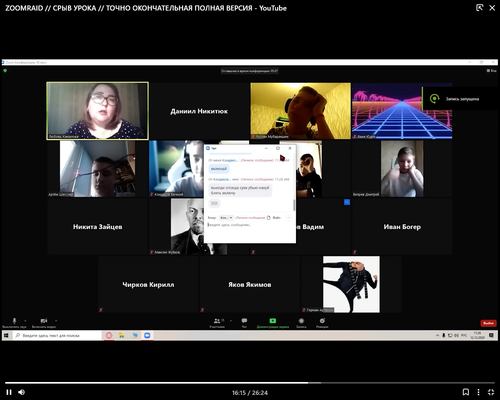Viewport: 500px width, 400px height.
Task: Click the green encryption shield icon
Action: tap(5, 71)
